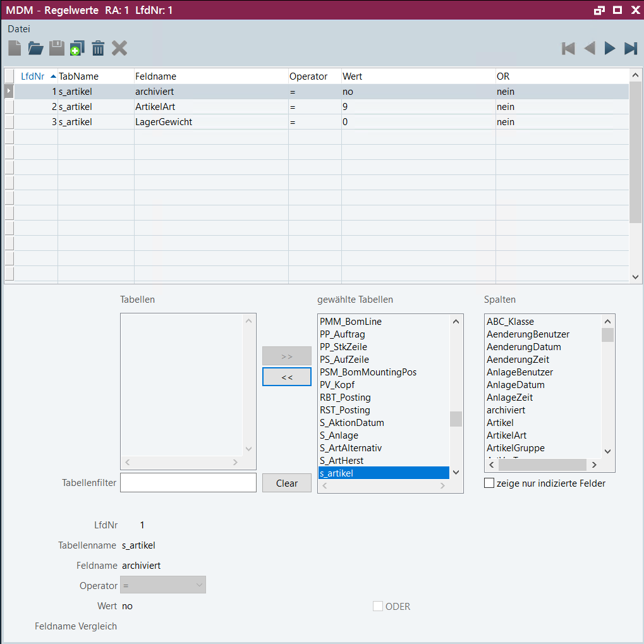This screenshot has width=644, height=644.
Task: Open the Operator dropdown
Action: pos(163,586)
